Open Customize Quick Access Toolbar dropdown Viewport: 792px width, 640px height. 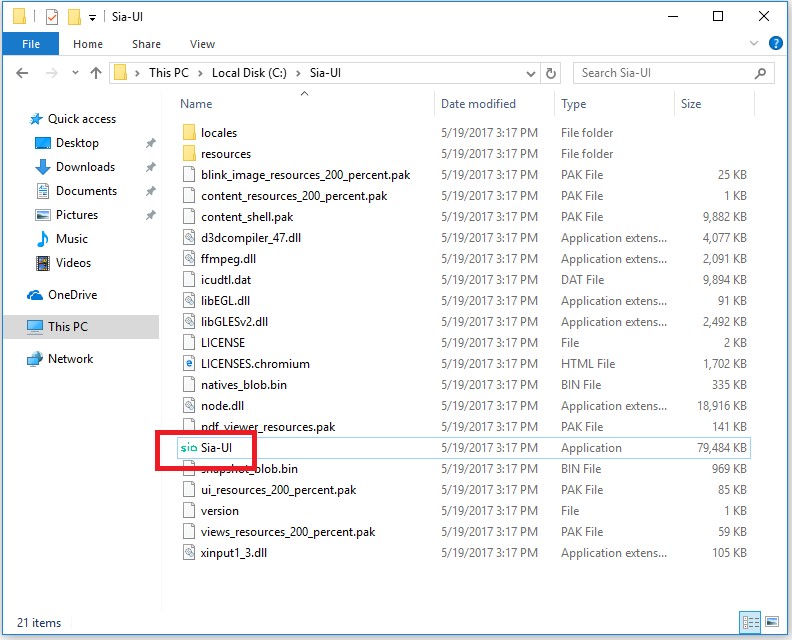pyautogui.click(x=93, y=17)
